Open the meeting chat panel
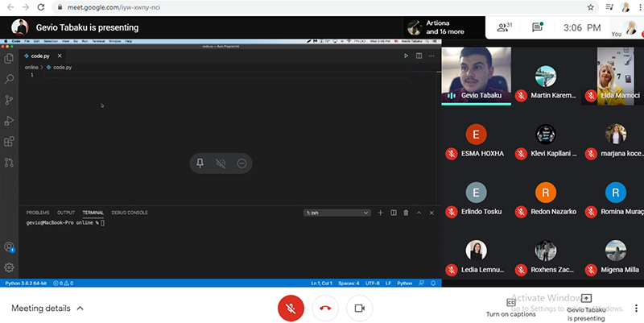 [537, 27]
